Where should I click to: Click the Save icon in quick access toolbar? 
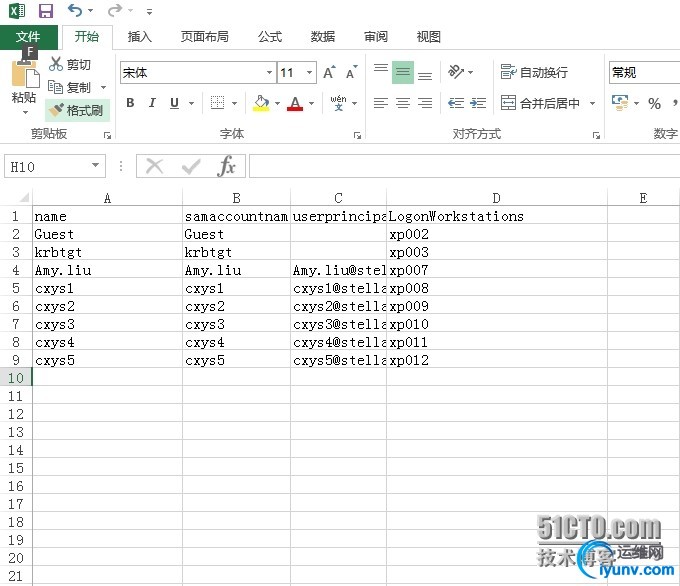coord(46,10)
